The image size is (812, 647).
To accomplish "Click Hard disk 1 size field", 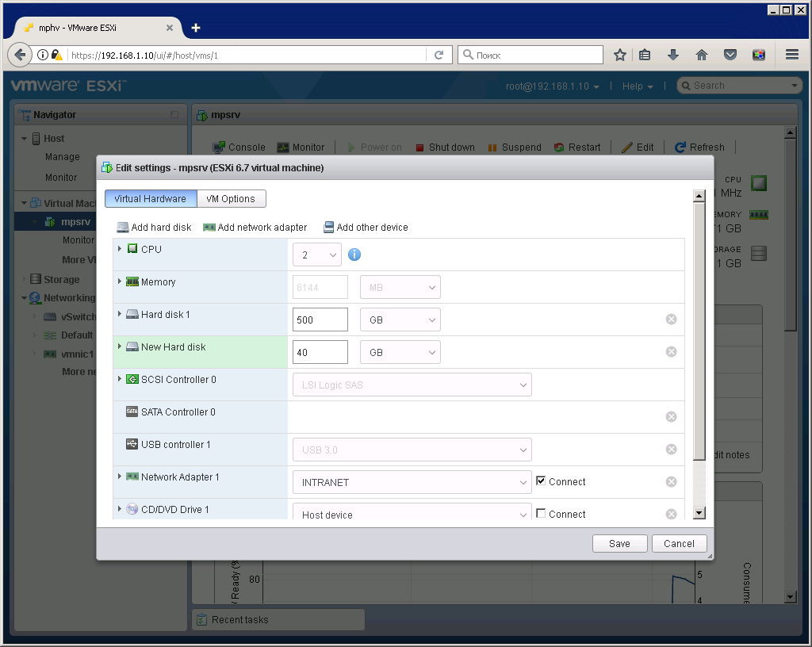I will (320, 320).
